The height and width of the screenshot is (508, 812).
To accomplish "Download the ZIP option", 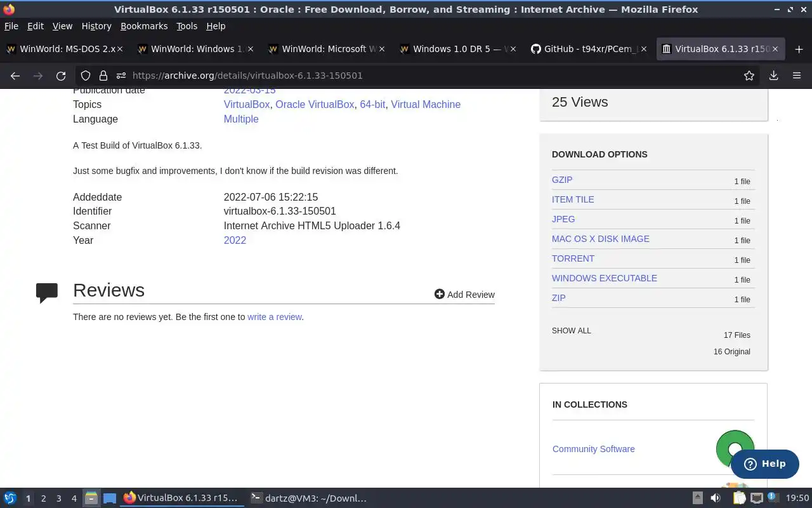I will 559,298.
